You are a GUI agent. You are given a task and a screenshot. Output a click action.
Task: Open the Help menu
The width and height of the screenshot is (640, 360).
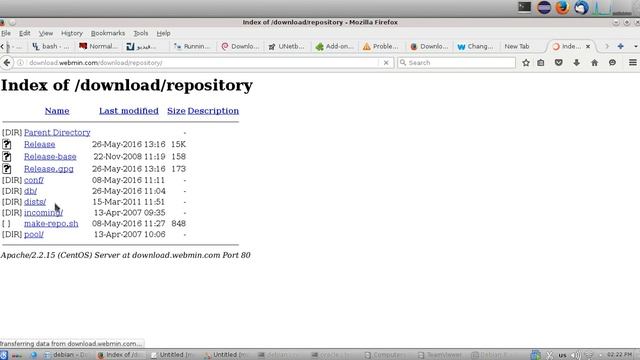click(x=163, y=33)
